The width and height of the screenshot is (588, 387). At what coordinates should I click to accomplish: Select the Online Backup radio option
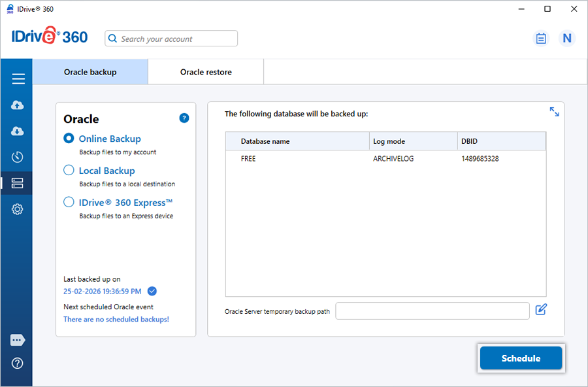tap(69, 139)
